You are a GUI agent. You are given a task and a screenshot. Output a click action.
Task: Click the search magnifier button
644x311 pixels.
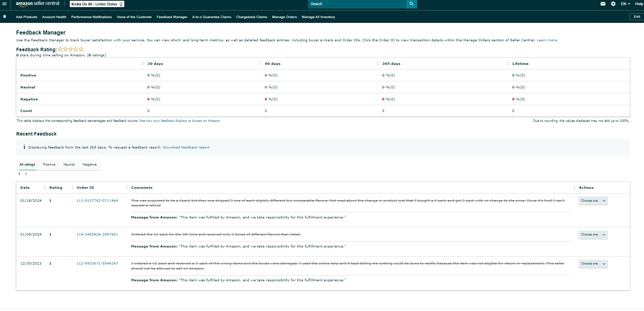[411, 4]
